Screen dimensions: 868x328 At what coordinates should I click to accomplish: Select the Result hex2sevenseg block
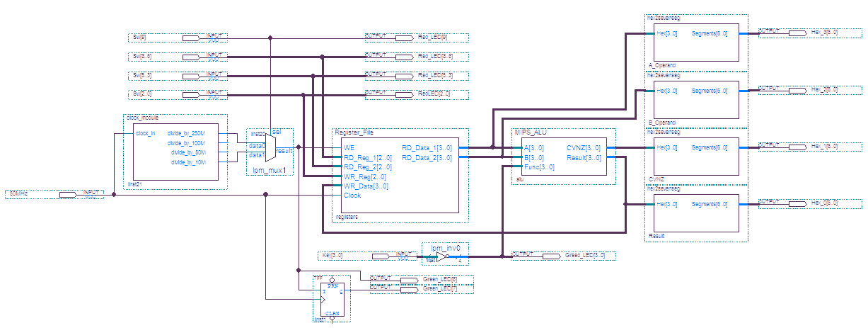coord(696,213)
